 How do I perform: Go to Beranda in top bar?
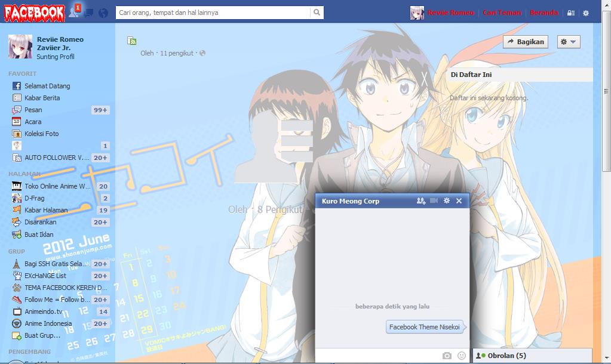(544, 13)
